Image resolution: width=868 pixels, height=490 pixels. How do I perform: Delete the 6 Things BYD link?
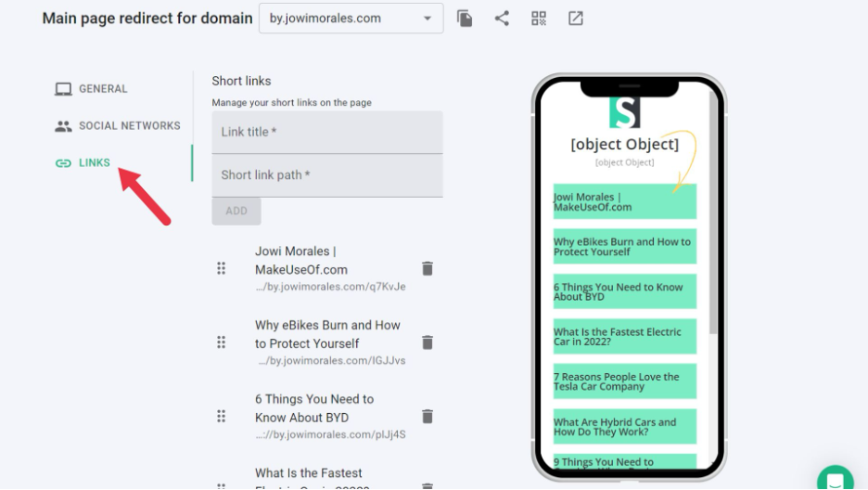pos(428,417)
